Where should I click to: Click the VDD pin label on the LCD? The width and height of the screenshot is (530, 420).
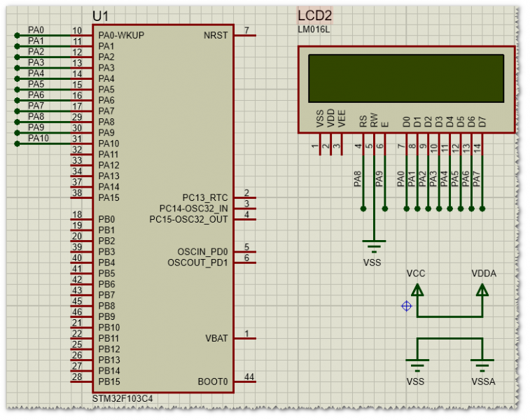pos(331,118)
